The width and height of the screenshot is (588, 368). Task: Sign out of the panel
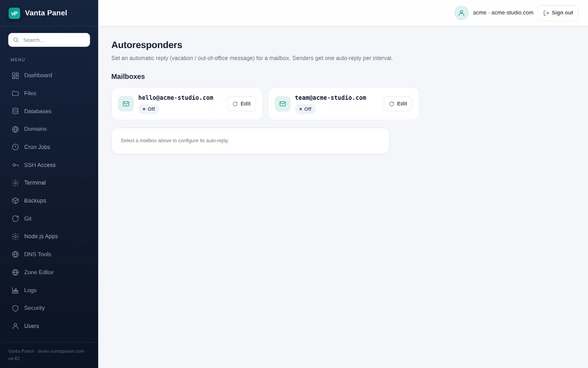point(558,13)
